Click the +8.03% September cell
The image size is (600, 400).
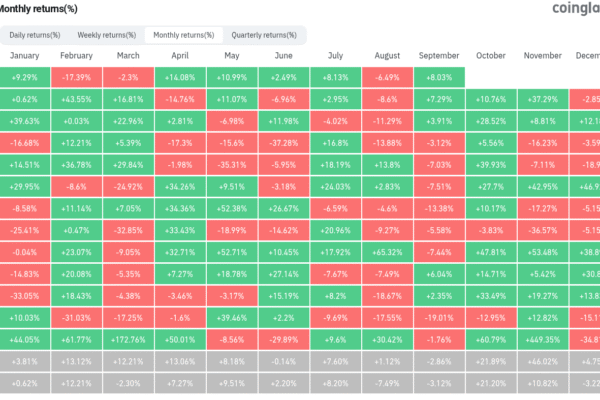pyautogui.click(x=440, y=77)
